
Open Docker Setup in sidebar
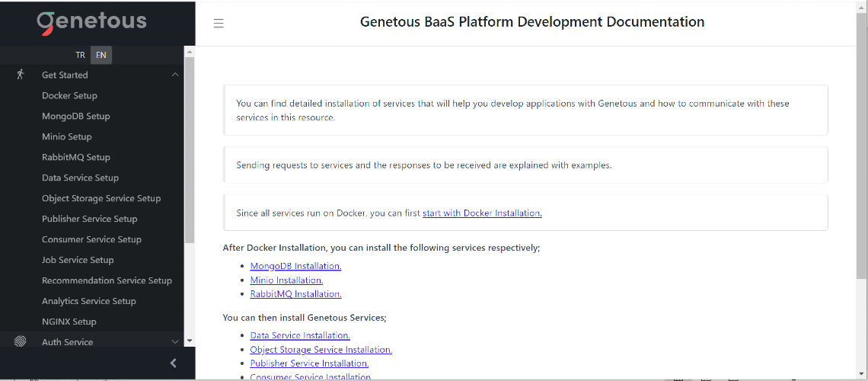tap(69, 95)
